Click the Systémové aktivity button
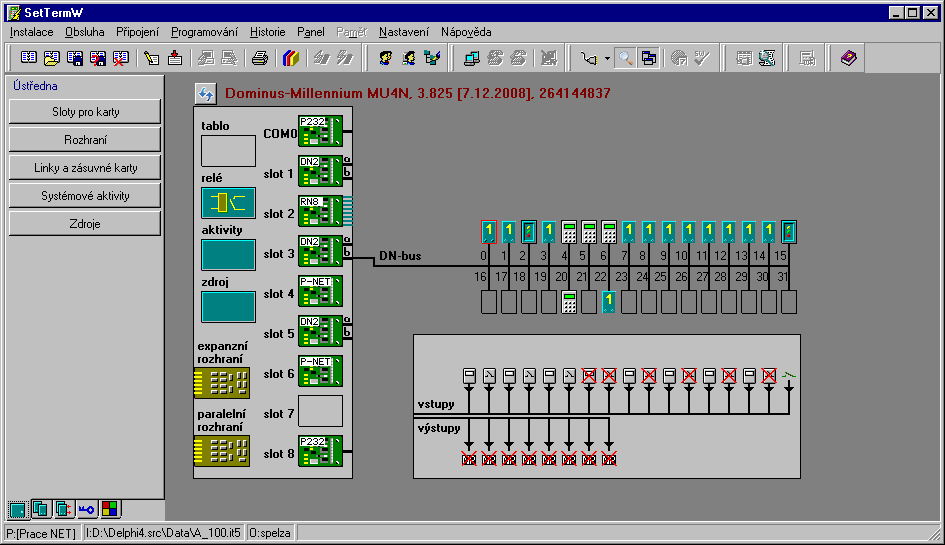Image resolution: width=945 pixels, height=545 pixels. click(x=85, y=195)
